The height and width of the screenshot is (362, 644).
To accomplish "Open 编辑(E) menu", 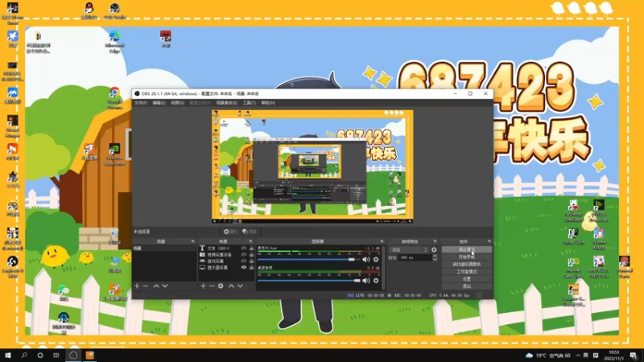I will click(159, 103).
